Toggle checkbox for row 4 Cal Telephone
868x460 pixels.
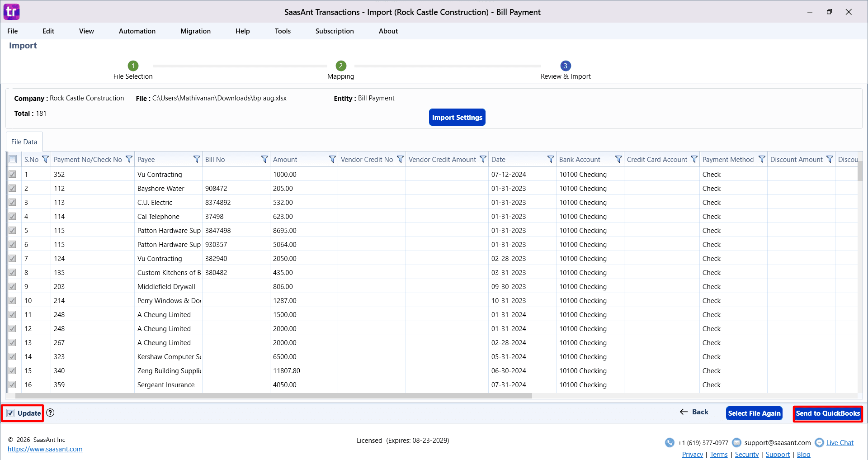click(12, 216)
